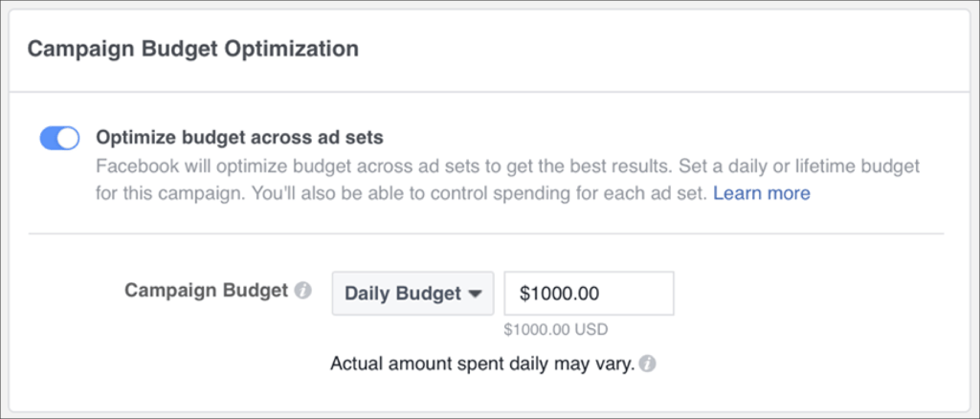The height and width of the screenshot is (419, 980).
Task: Click the 'Campaign Budget' field label
Action: click(x=207, y=291)
